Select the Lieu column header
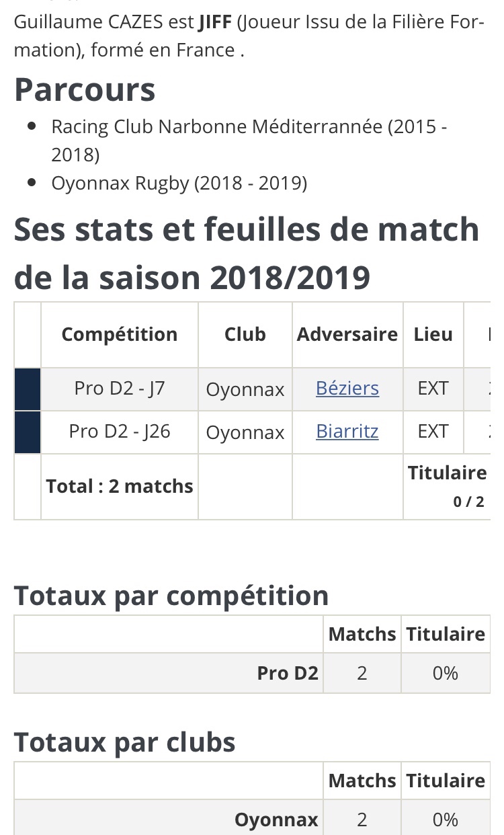The height and width of the screenshot is (835, 504). point(433,334)
